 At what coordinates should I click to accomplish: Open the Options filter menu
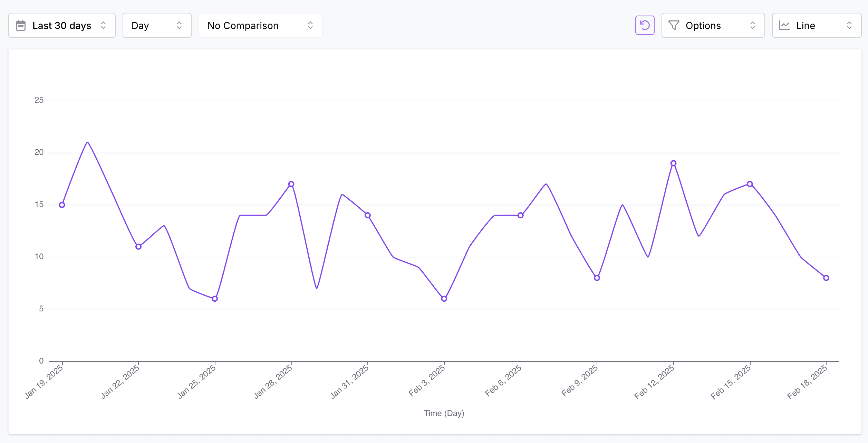(x=713, y=25)
